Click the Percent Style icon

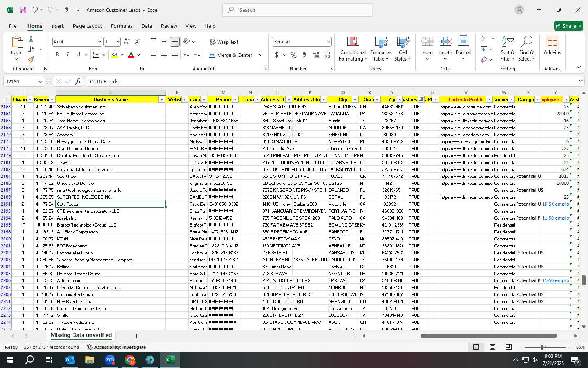[294, 55]
